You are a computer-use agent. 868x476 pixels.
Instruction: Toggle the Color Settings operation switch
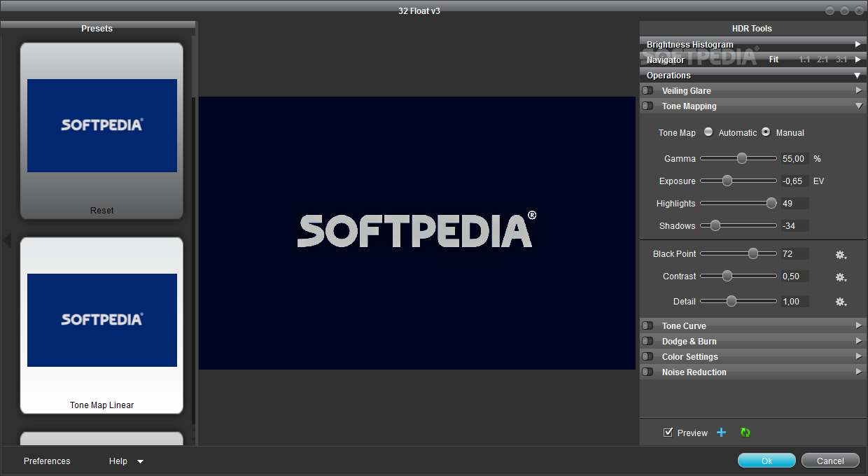[x=647, y=357]
